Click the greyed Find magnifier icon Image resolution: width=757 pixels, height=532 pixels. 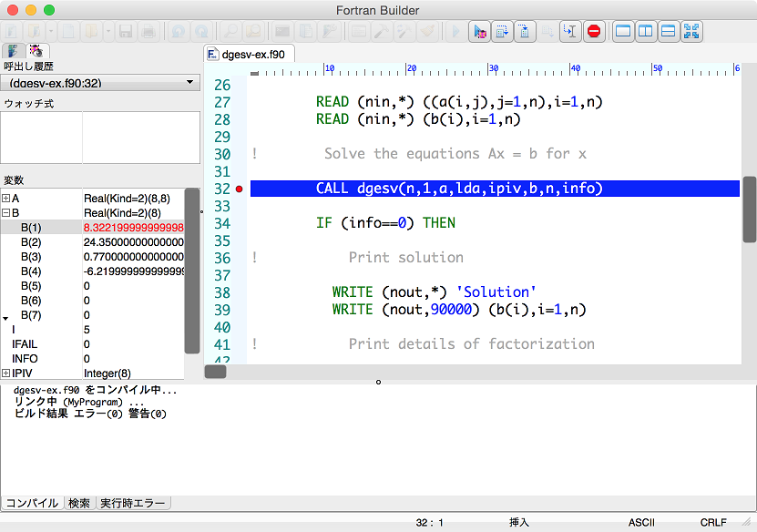(231, 32)
